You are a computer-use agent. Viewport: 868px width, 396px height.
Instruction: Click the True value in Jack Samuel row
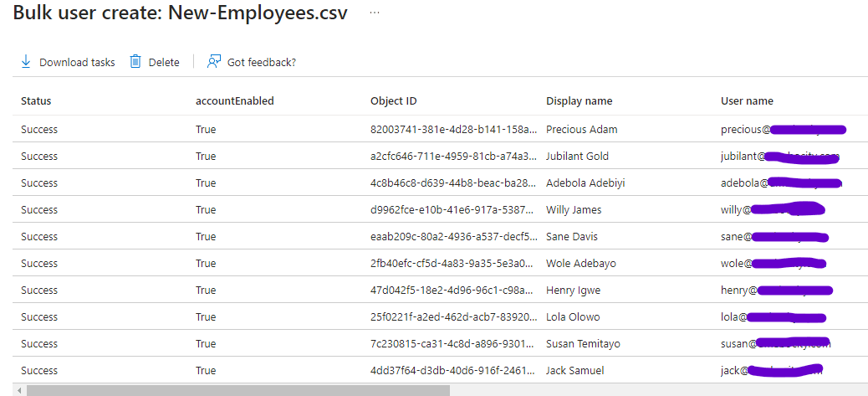coord(206,371)
